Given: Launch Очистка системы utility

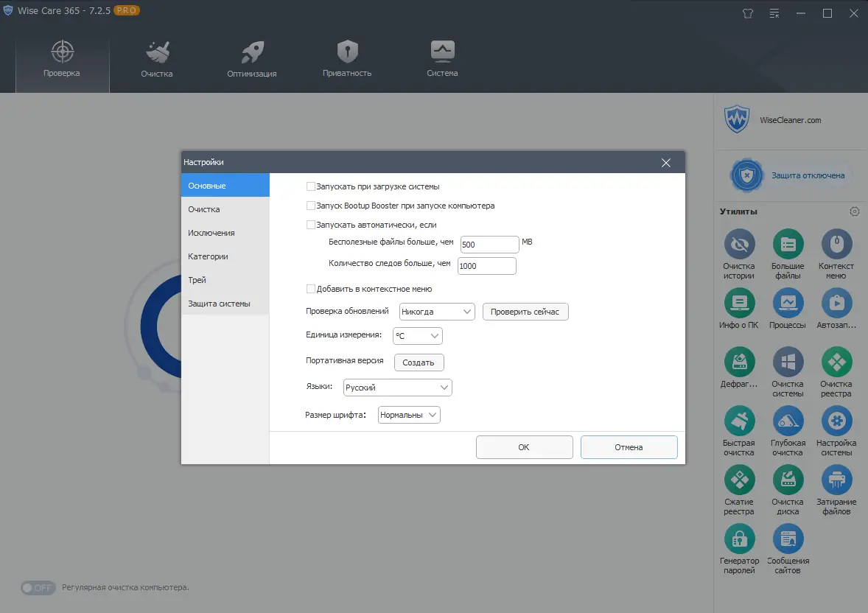Looking at the screenshot, I should [788, 362].
